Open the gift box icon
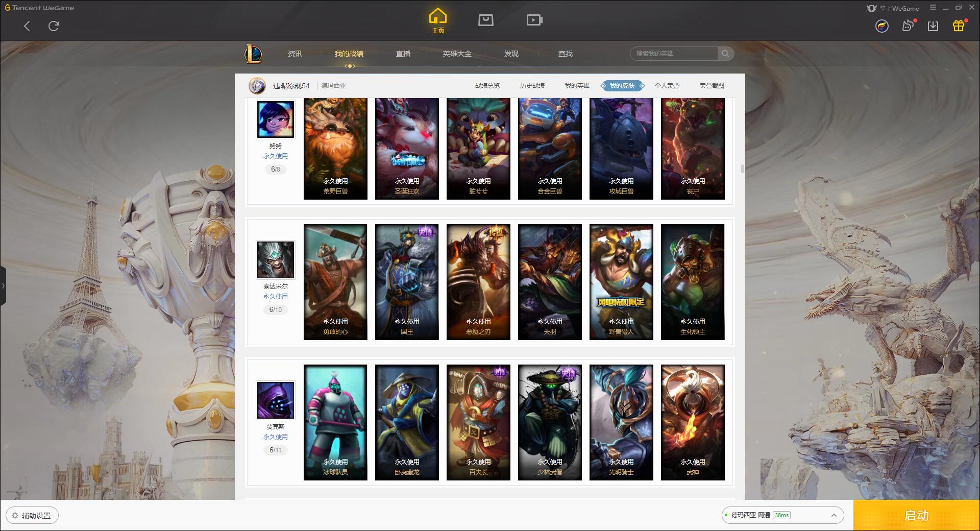 click(x=959, y=26)
